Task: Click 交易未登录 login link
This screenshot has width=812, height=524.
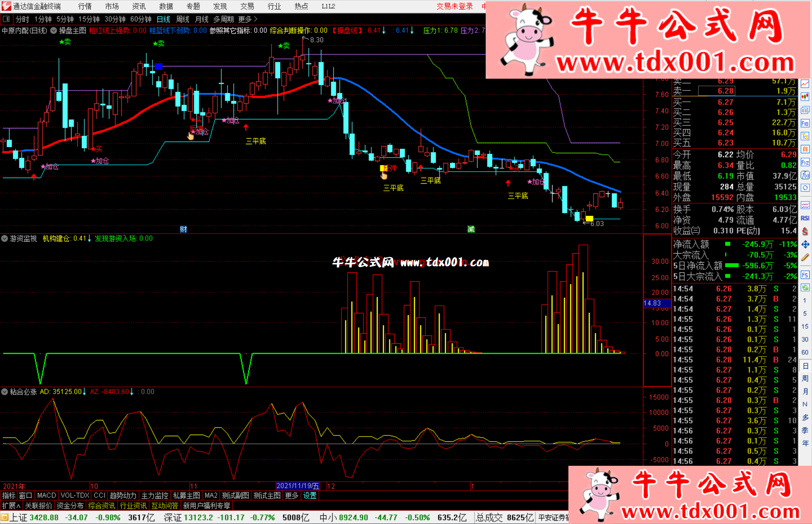Action: tap(454, 6)
